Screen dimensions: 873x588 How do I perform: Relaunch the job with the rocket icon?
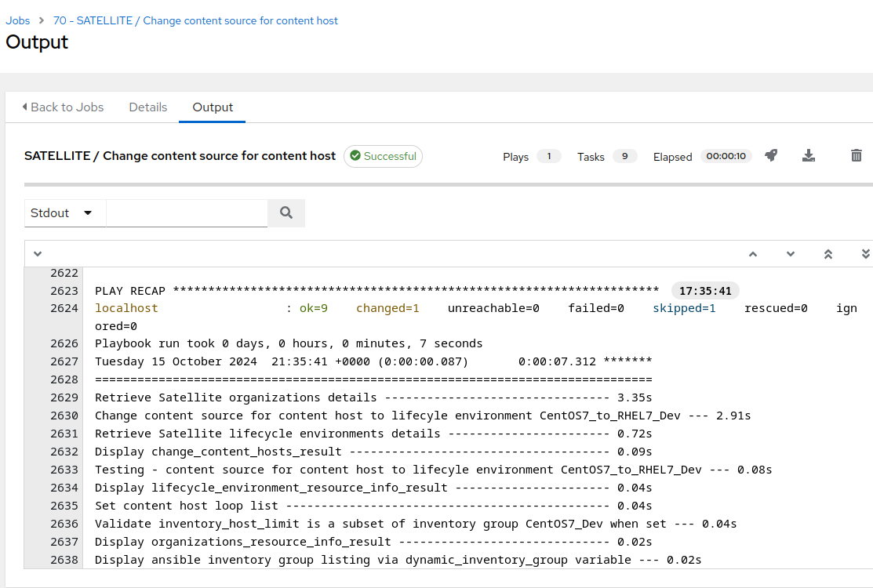click(x=771, y=156)
